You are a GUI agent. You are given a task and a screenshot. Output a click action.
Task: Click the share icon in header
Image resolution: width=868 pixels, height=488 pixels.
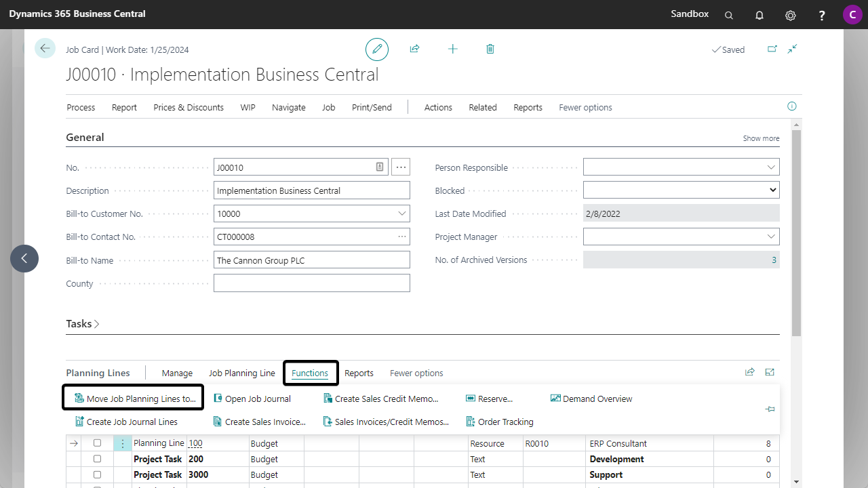pyautogui.click(x=414, y=49)
